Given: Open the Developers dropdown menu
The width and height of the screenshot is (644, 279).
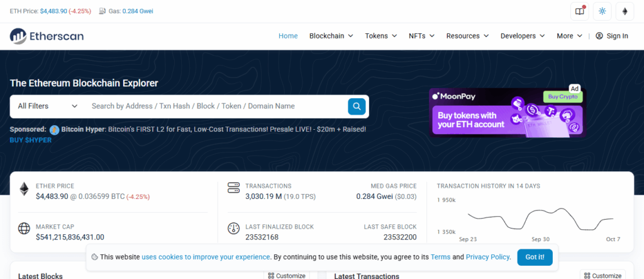Looking at the screenshot, I should tap(523, 36).
